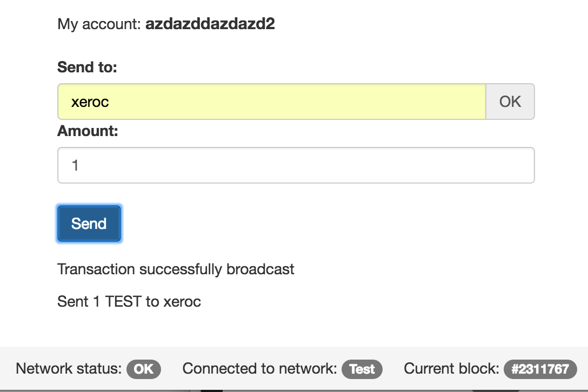Screen dimensions: 588x392
Task: Select account name azdazddazdazd2
Action: 210,24
